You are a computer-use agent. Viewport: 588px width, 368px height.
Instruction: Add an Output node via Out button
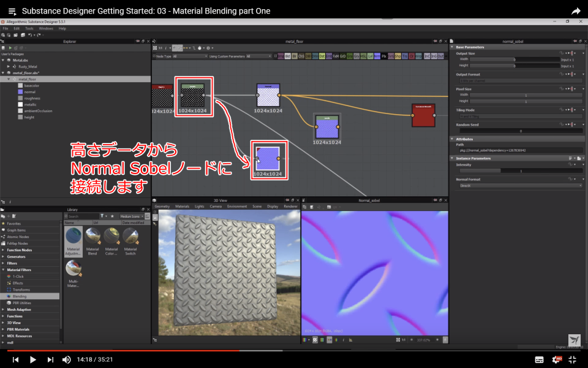(440, 56)
